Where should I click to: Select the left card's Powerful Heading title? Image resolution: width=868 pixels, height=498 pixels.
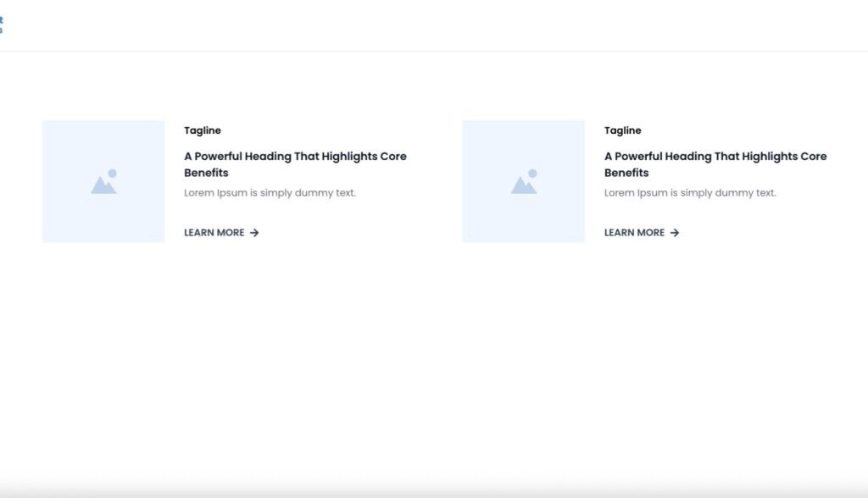tap(295, 157)
